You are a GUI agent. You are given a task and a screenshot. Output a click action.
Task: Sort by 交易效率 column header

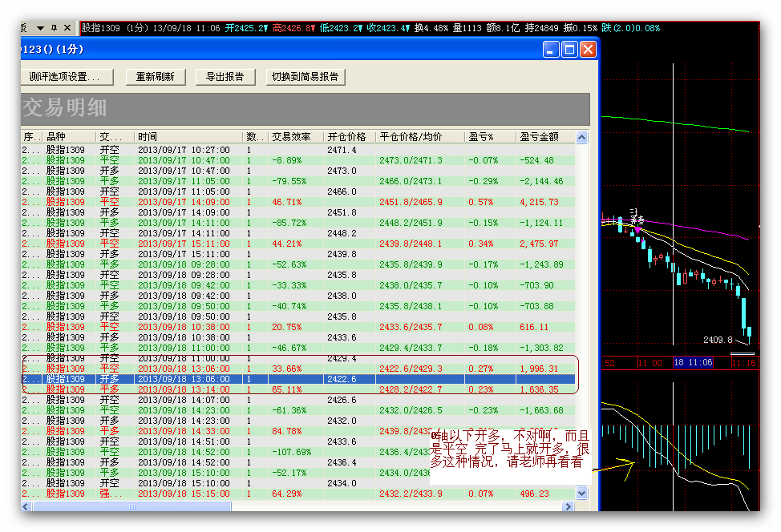(x=296, y=137)
